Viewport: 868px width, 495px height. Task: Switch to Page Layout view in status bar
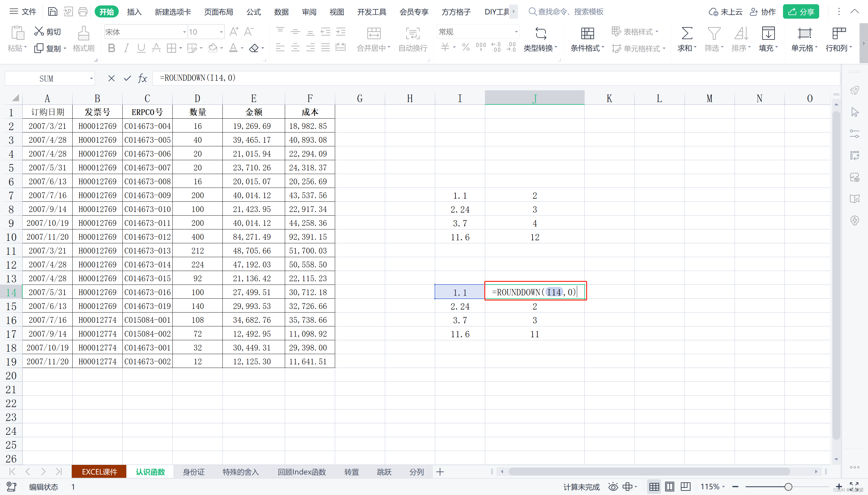[x=669, y=487]
